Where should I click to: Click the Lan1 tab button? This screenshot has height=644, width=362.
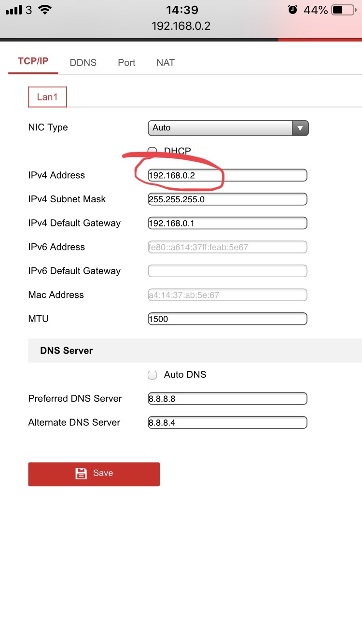[47, 97]
